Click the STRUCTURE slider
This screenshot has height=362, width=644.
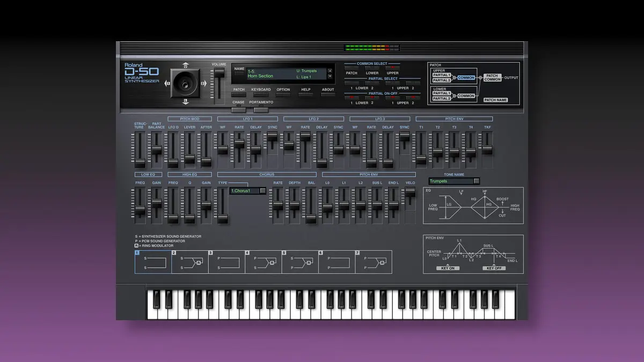[x=140, y=150]
